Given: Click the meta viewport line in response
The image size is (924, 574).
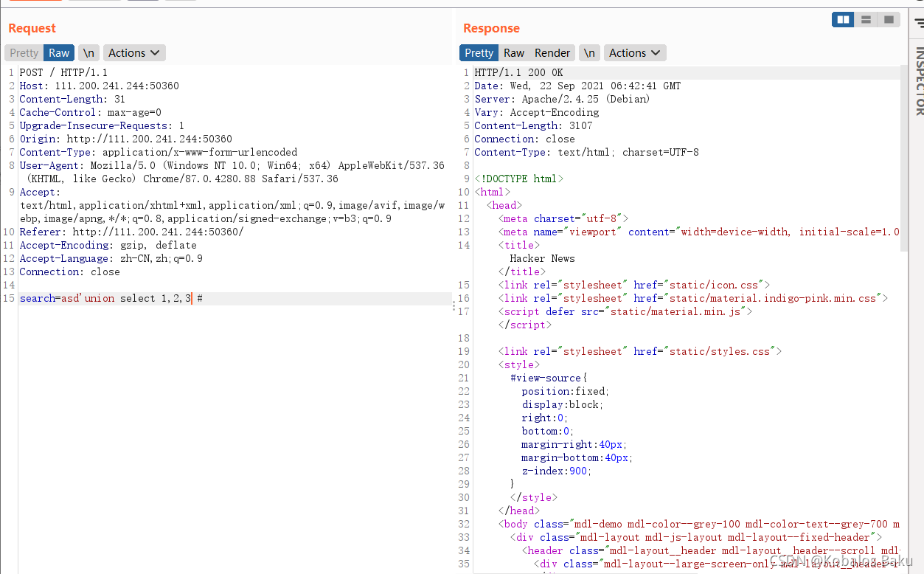Looking at the screenshot, I should 699,232.
